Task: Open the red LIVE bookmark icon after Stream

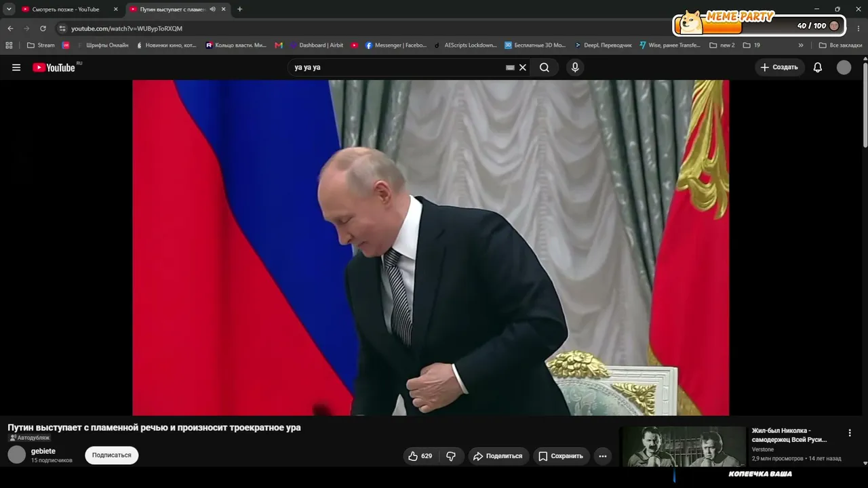Action: point(66,45)
